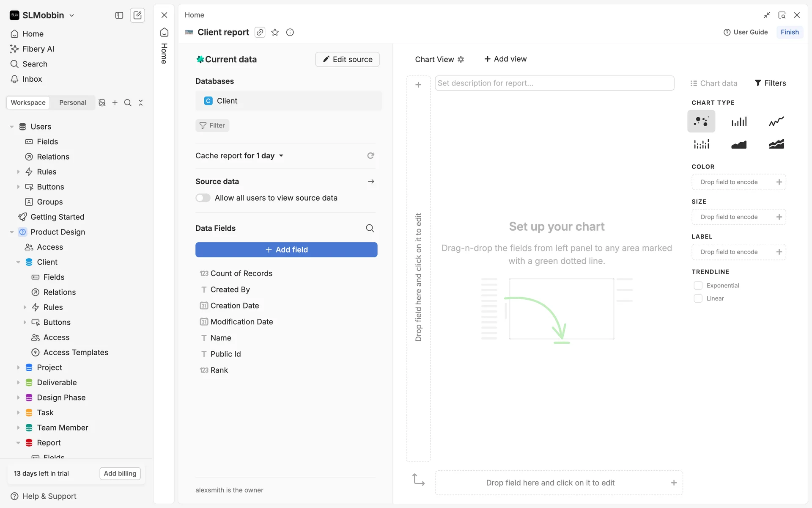Click the report description input field
This screenshot has width=812, height=508.
click(554, 83)
